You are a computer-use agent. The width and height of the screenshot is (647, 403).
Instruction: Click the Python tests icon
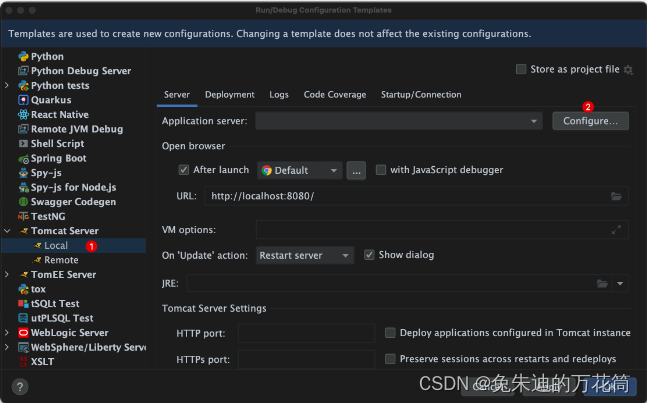tap(24, 86)
